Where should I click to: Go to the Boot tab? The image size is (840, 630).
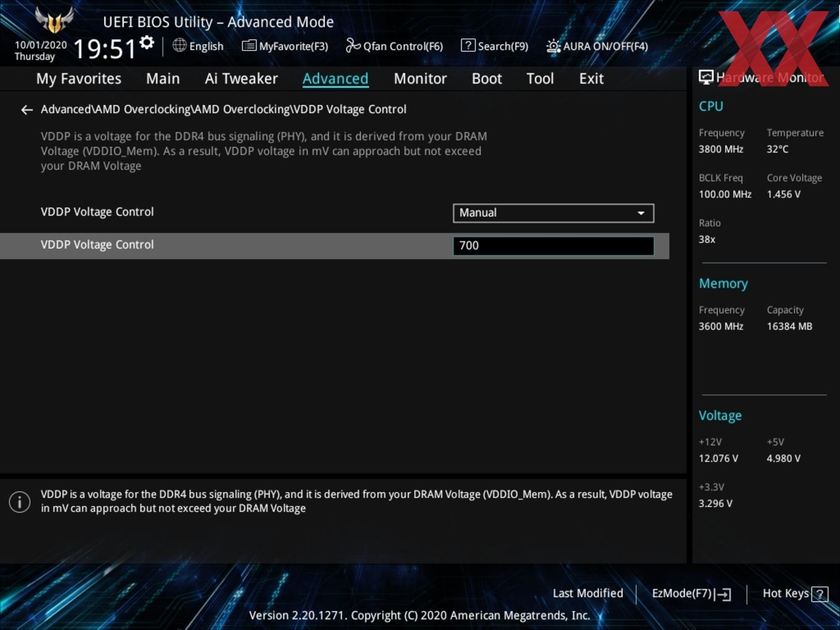pyautogui.click(x=487, y=78)
